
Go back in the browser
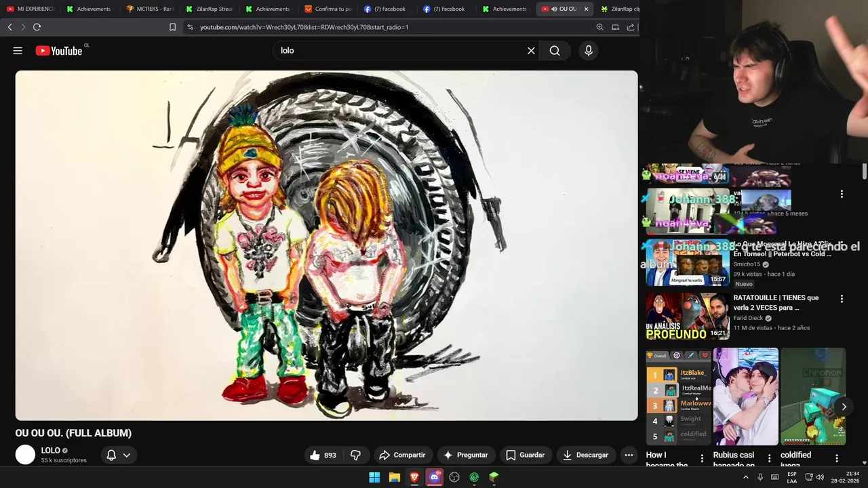click(x=9, y=27)
